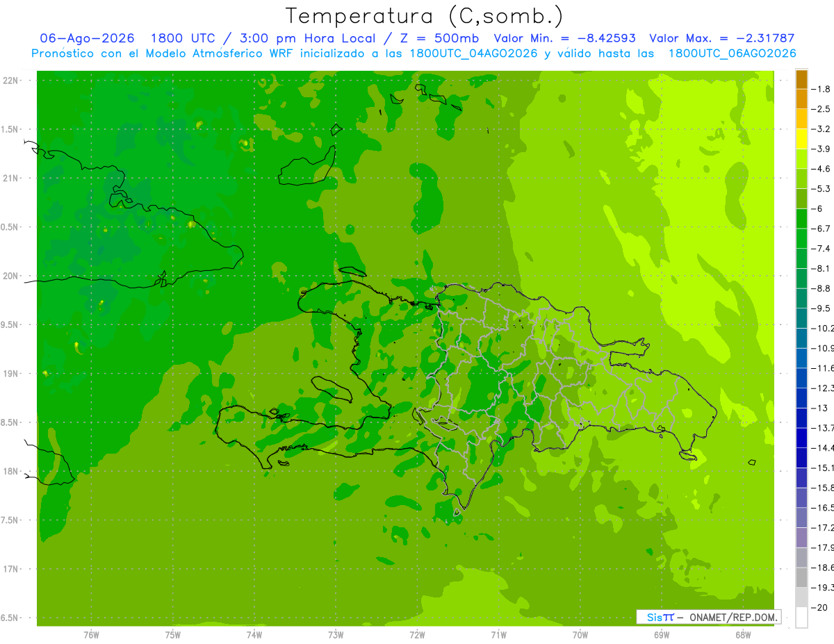
Task: Pick the dark blue swatch between -13 and -13.7
Action: (801, 418)
